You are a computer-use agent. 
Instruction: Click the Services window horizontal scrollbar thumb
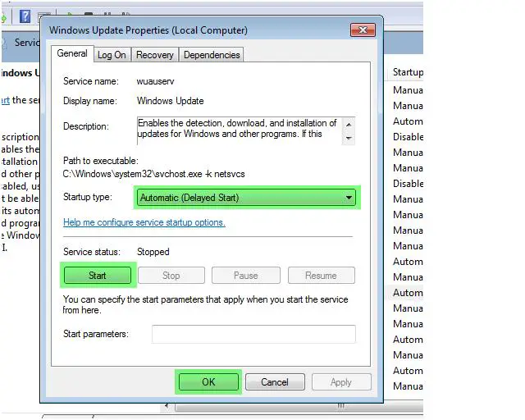(299, 407)
